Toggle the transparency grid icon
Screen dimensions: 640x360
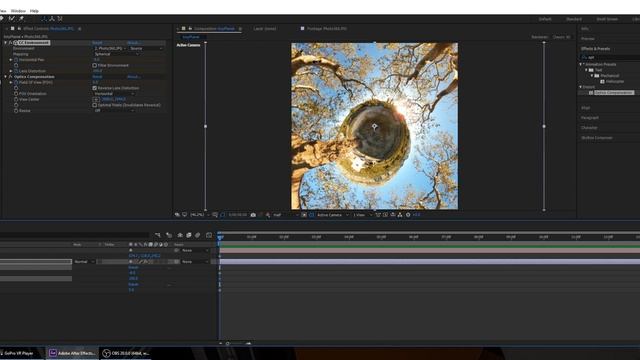pyautogui.click(x=311, y=215)
